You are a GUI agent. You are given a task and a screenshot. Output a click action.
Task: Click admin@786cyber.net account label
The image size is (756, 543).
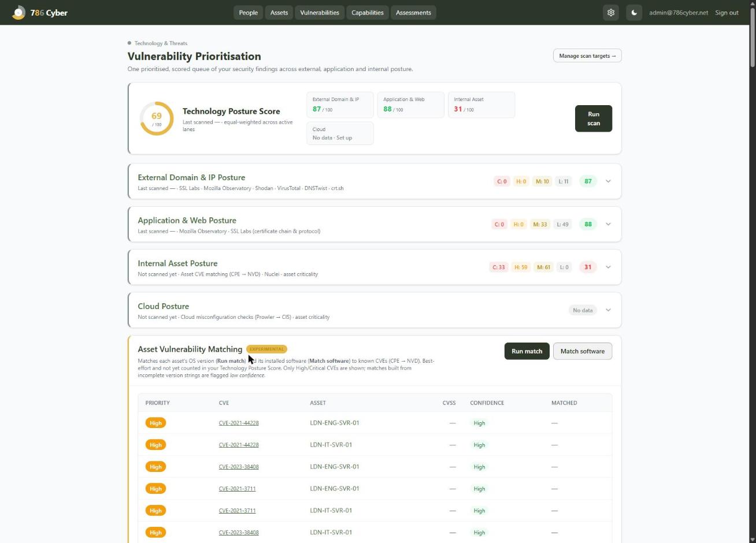[679, 12]
